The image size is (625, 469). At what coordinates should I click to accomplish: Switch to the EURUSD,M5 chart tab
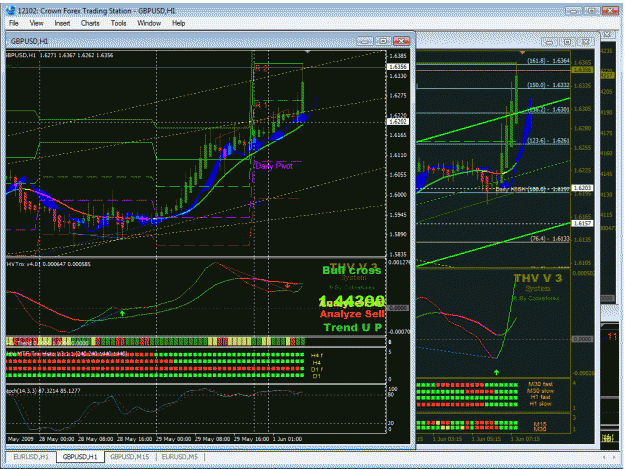(180, 457)
